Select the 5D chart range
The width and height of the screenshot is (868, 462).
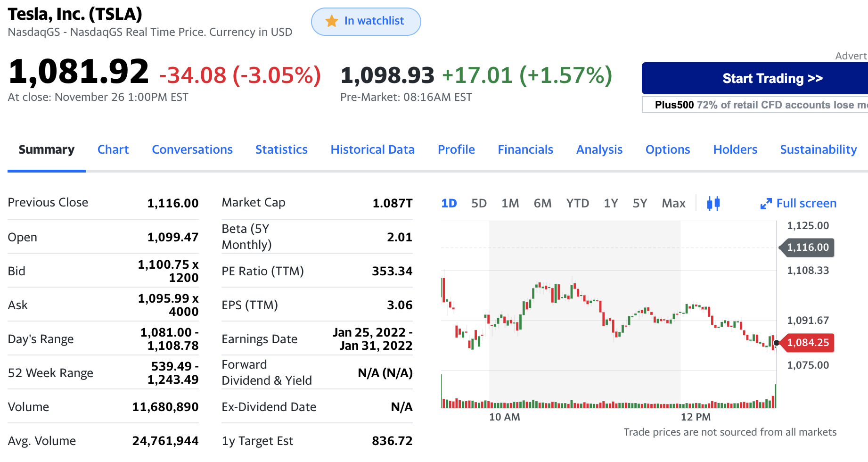(479, 203)
